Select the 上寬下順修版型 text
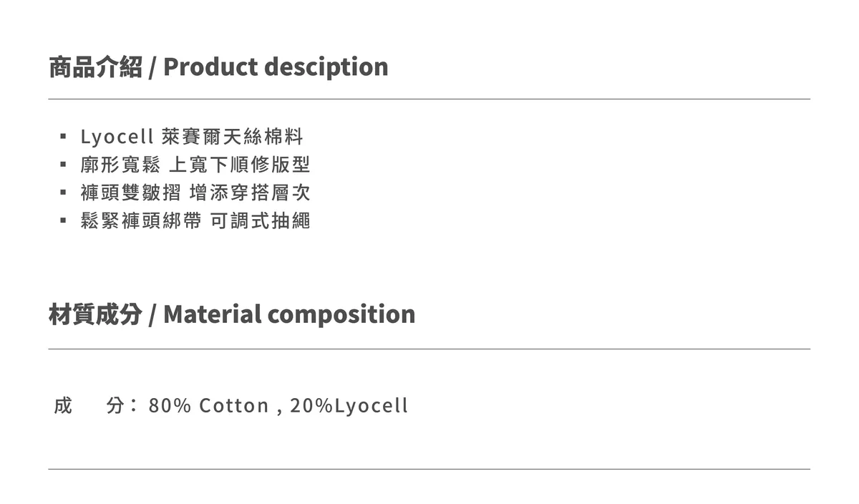Image resolution: width=859 pixels, height=504 pixels. [x=239, y=165]
